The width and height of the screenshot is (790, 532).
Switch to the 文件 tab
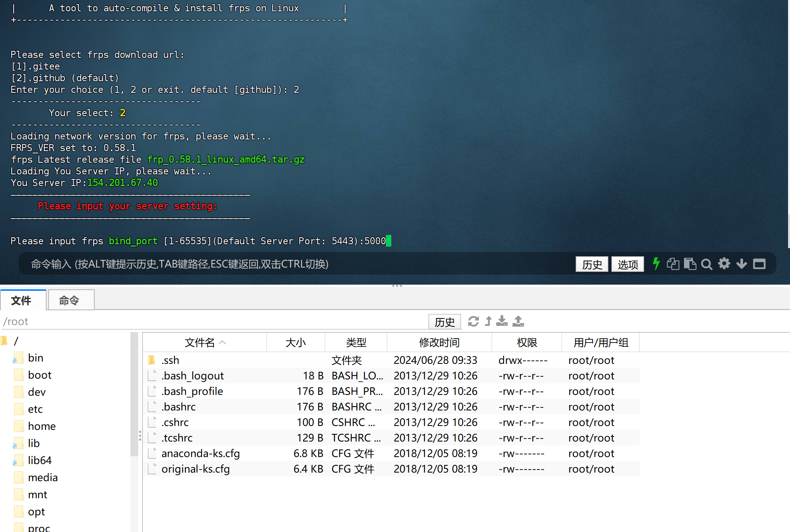[23, 300]
